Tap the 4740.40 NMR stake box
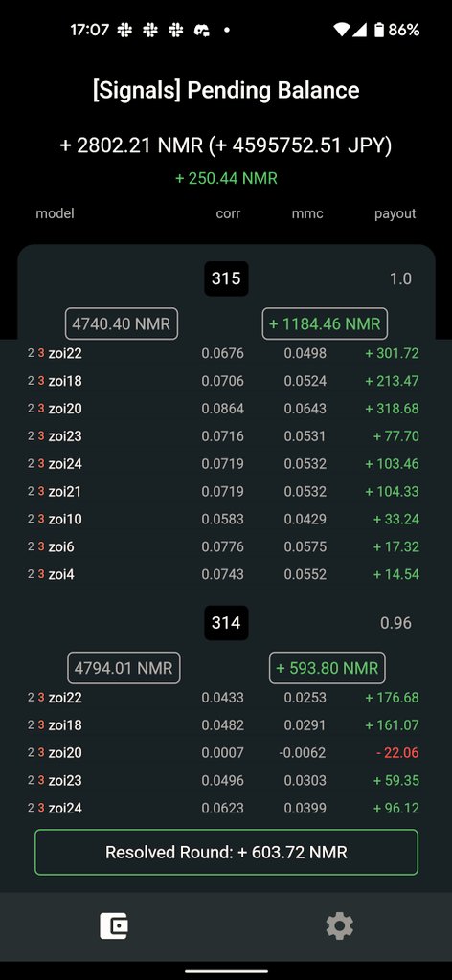The image size is (452, 980). (x=122, y=323)
